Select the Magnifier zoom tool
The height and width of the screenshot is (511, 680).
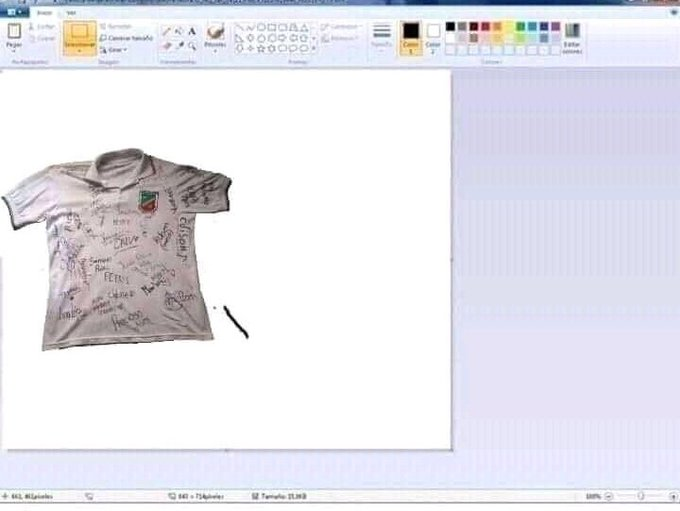(x=192, y=46)
